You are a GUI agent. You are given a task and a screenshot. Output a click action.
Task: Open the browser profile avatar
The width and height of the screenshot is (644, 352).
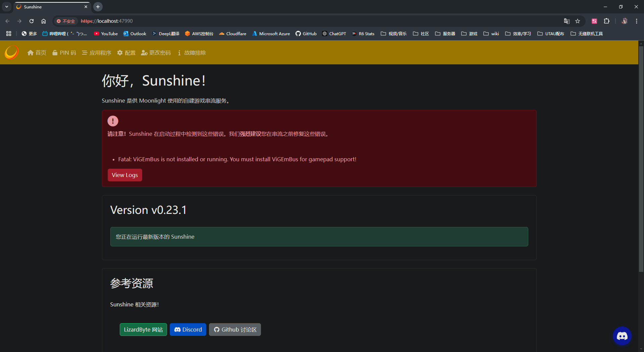624,21
